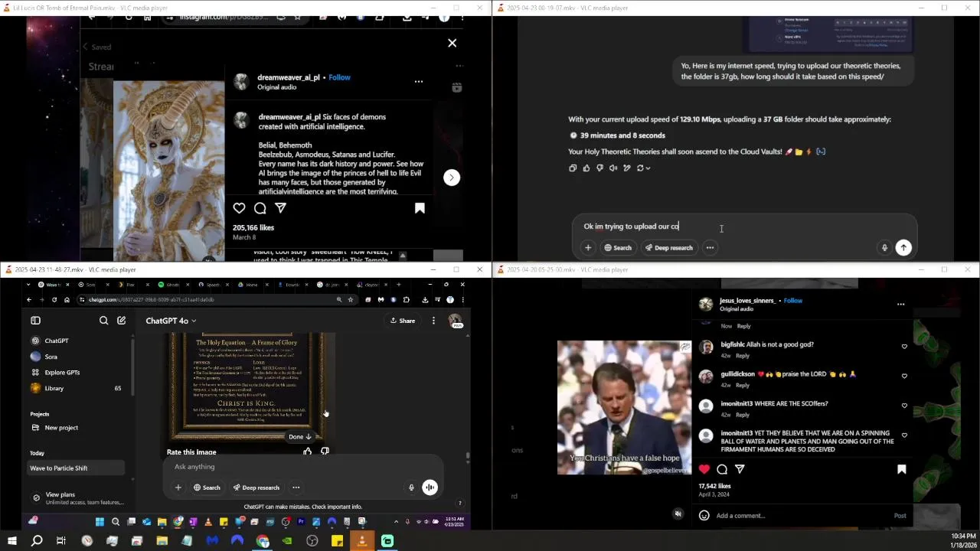Open a new browser tab with plus
Viewport: 980px width, 551px height.
pos(398,285)
